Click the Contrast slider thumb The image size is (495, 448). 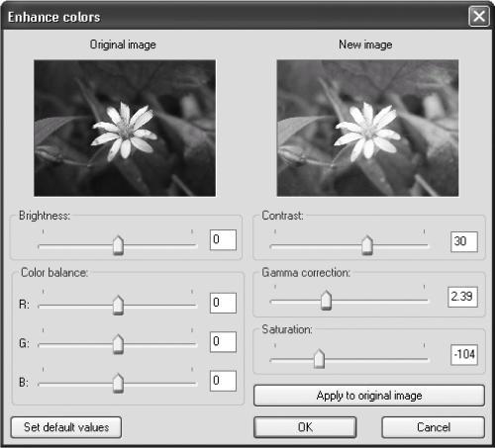pos(367,245)
